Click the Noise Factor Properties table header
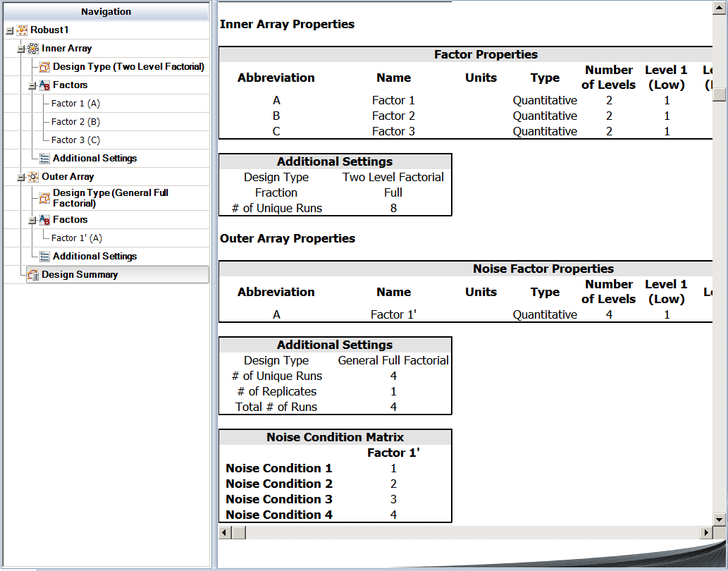728x571 pixels. pos(543,269)
